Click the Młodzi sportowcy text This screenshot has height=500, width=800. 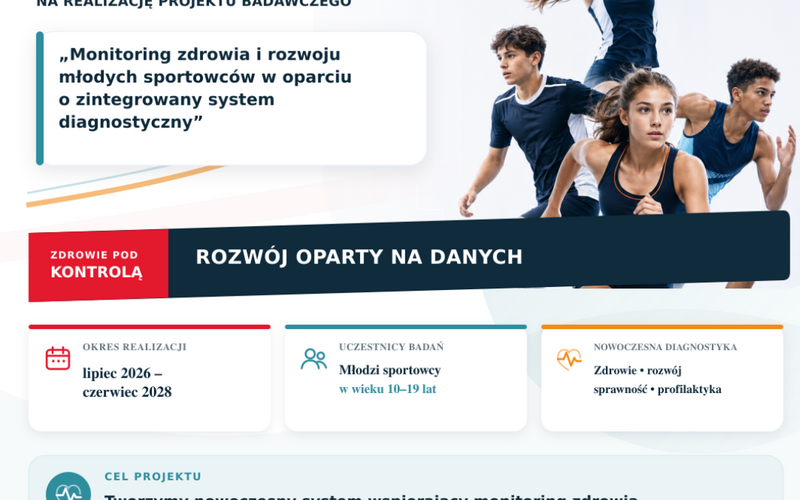click(x=390, y=370)
